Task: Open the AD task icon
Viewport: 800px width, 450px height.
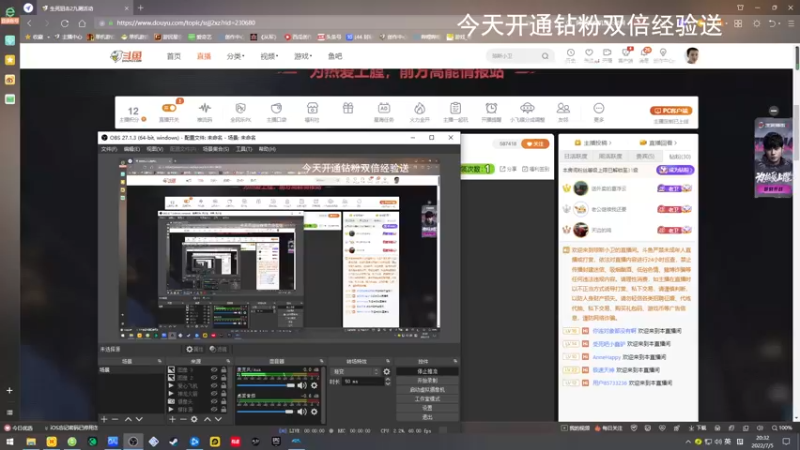Action: [384, 108]
